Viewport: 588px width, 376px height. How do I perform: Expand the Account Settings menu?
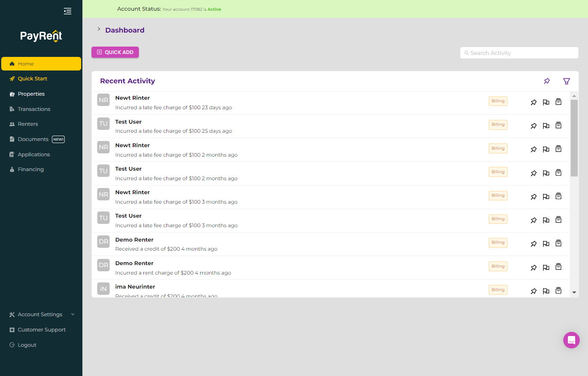click(x=41, y=315)
